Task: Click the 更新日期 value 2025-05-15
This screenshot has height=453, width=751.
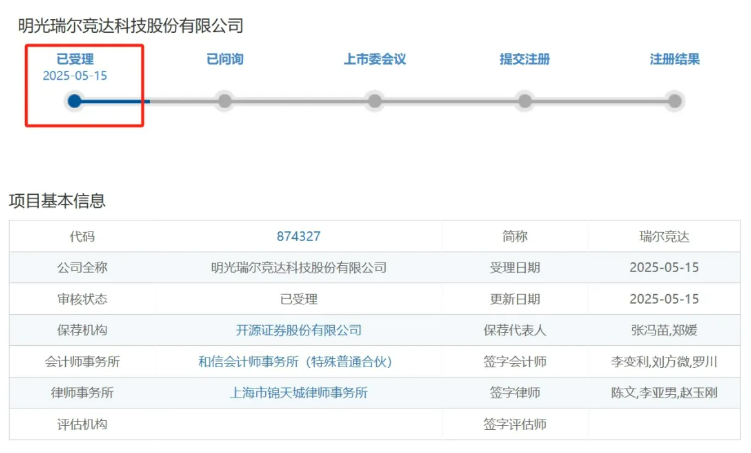Action: 664,299
